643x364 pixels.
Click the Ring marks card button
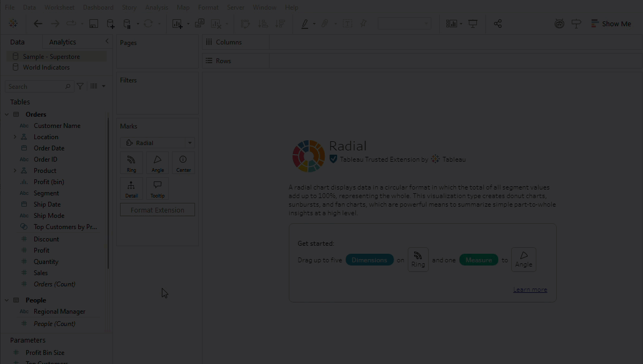[x=131, y=163]
